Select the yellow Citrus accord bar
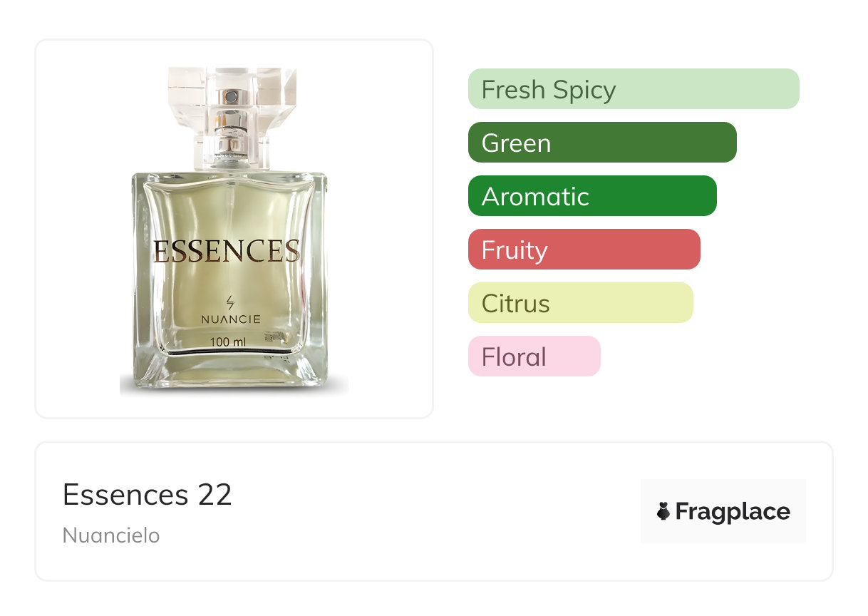Image resolution: width=868 pixels, height=616 pixels. click(x=580, y=303)
